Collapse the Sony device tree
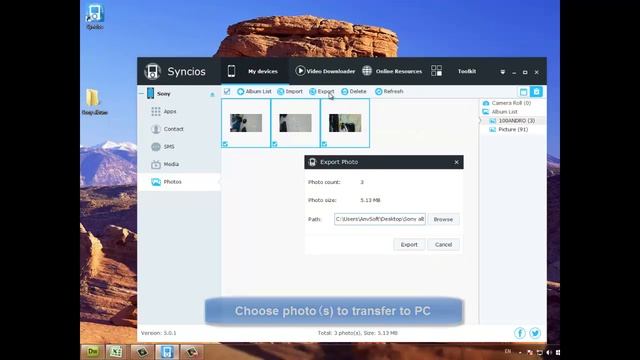This screenshot has height=360, width=640. point(141,94)
